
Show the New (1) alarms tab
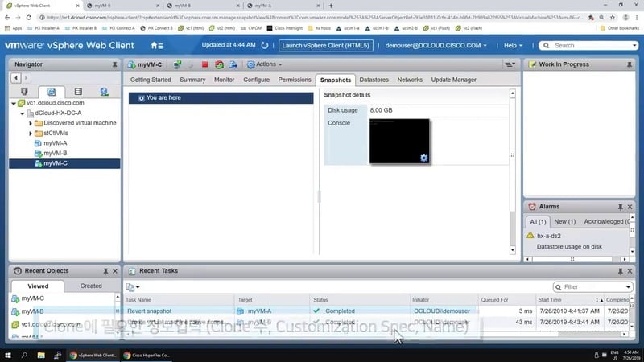[x=565, y=221]
